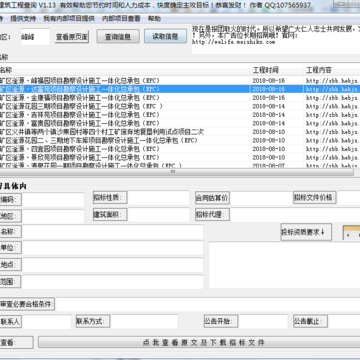The width and height of the screenshot is (360, 360).
Task: Click the input field next to 地区 in details
Action: 53,216
